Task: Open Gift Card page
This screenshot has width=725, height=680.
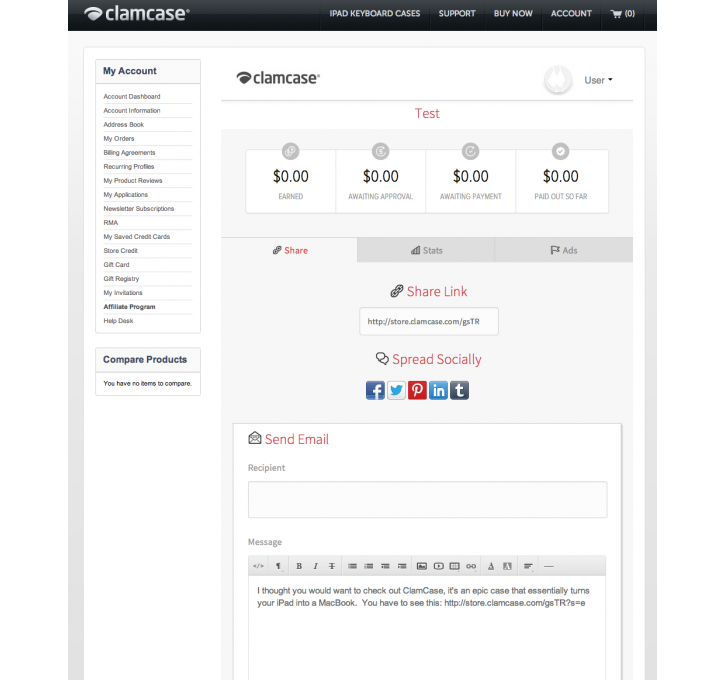Action: pyautogui.click(x=116, y=265)
